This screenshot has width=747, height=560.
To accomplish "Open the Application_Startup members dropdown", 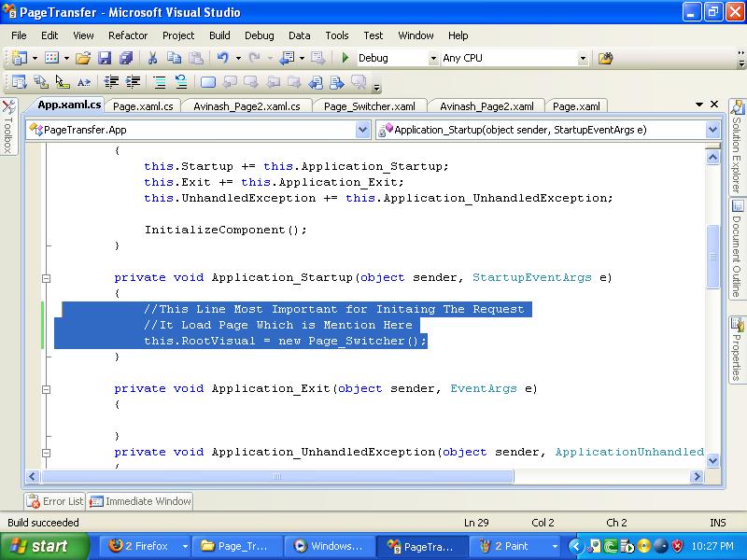I will click(712, 130).
